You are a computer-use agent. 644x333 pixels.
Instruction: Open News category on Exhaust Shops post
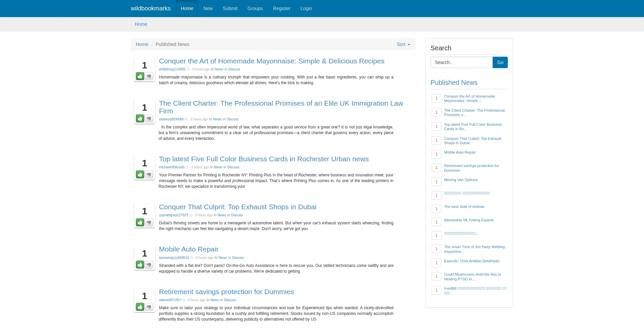click(221, 215)
